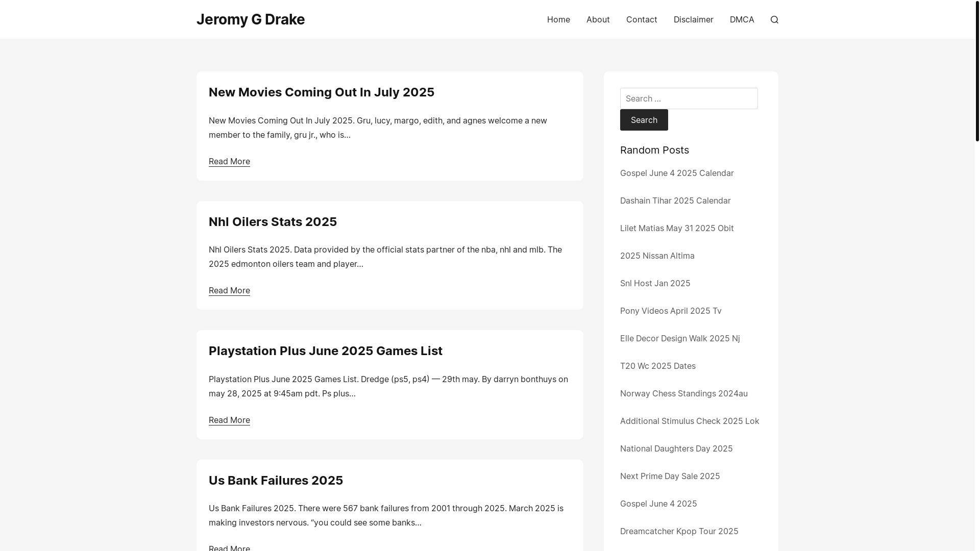The image size is (980, 551).
Task: Open the New Movies Coming Out In July 2025 headline
Action: pos(322,92)
